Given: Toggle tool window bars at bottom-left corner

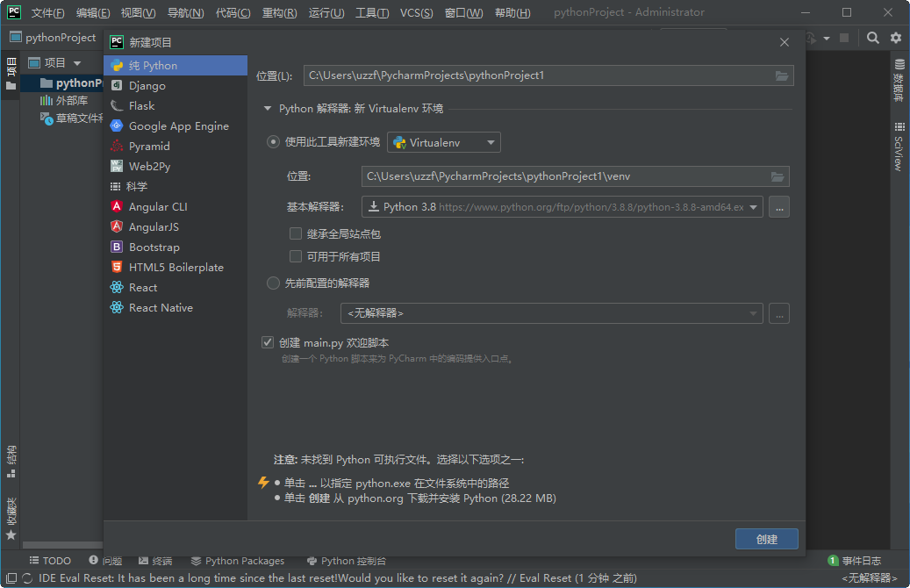Looking at the screenshot, I should pos(11,578).
